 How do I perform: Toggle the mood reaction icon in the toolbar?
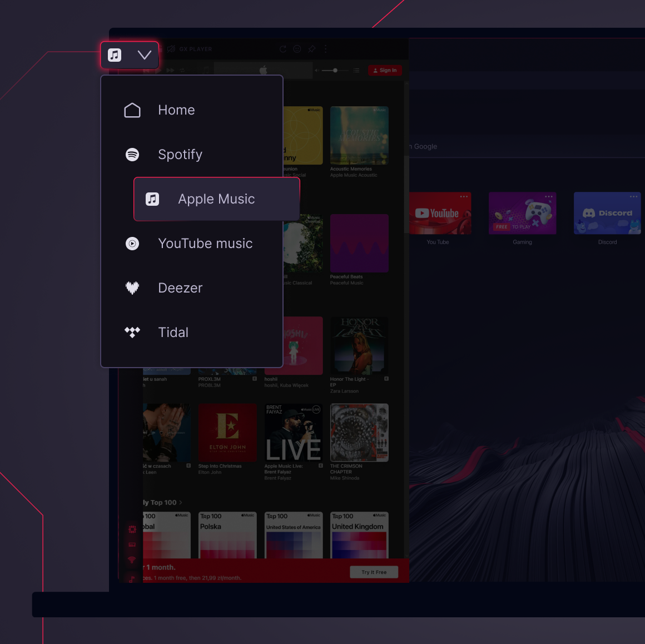tap(297, 49)
